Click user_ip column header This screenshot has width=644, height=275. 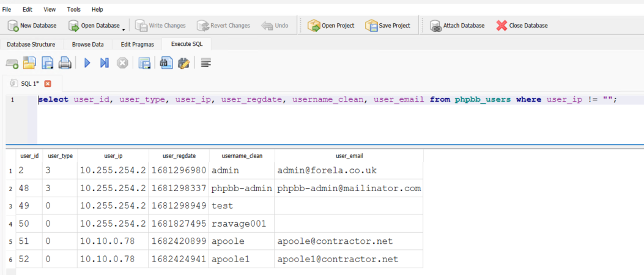113,156
